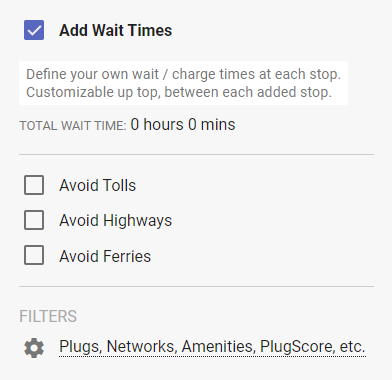
Task: Enable the Avoid Tolls checkbox
Action: point(34,185)
